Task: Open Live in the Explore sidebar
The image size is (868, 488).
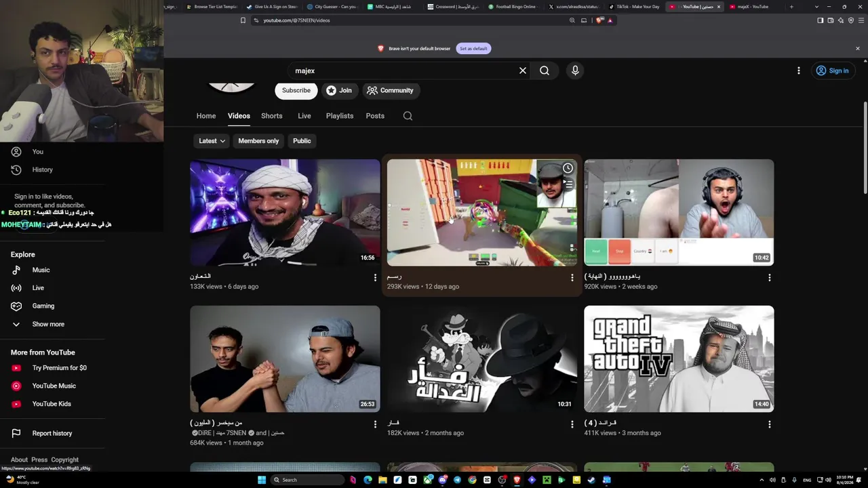Action: [38, 288]
